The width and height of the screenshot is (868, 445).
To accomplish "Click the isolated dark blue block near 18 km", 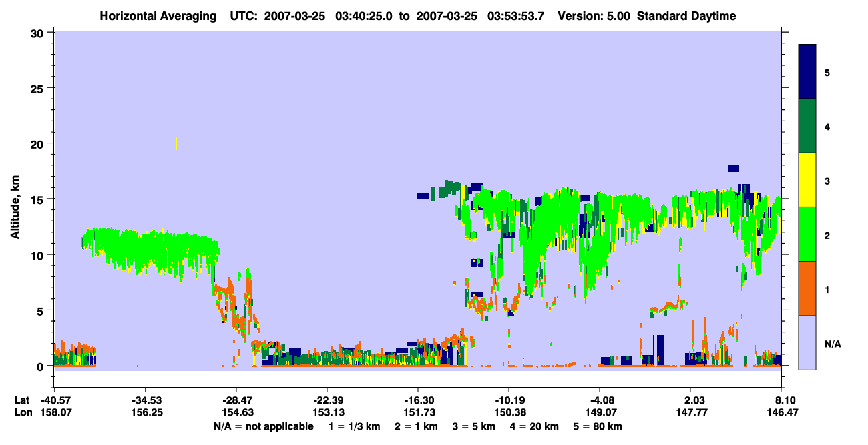I will [733, 169].
